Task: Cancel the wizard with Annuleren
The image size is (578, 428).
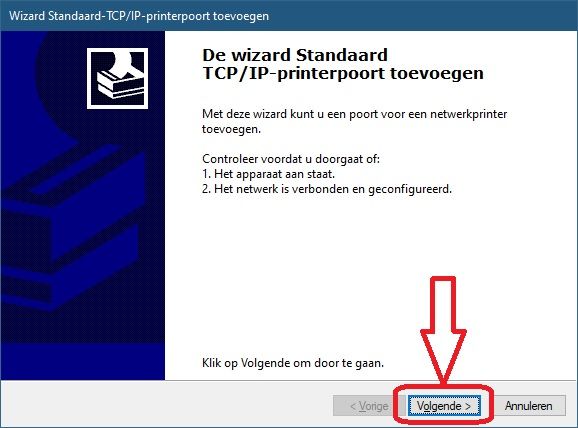Action: pyautogui.click(x=528, y=406)
